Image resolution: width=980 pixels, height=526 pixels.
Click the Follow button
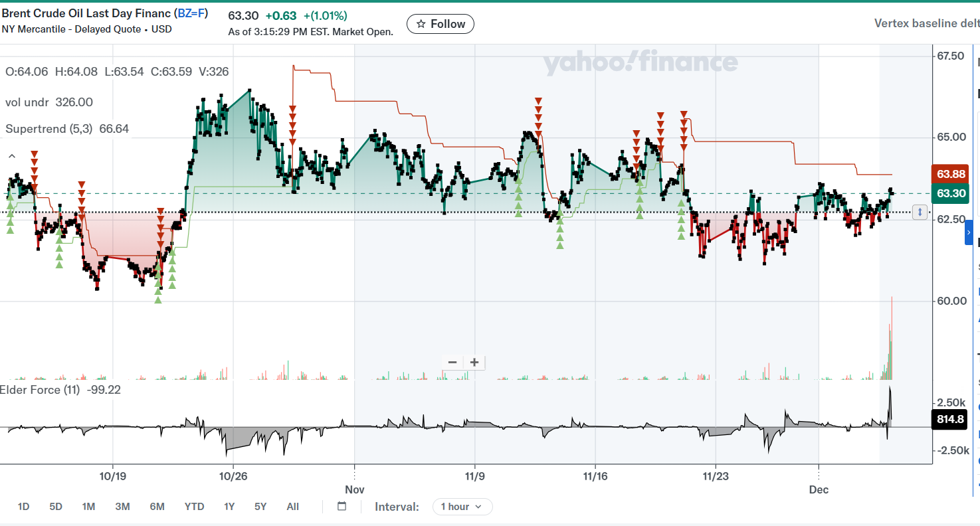[440, 23]
